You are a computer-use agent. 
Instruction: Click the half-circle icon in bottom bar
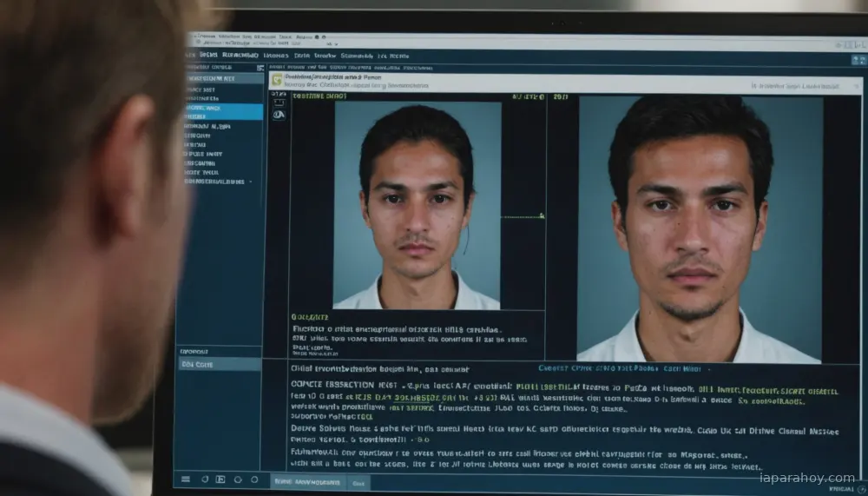pos(205,479)
